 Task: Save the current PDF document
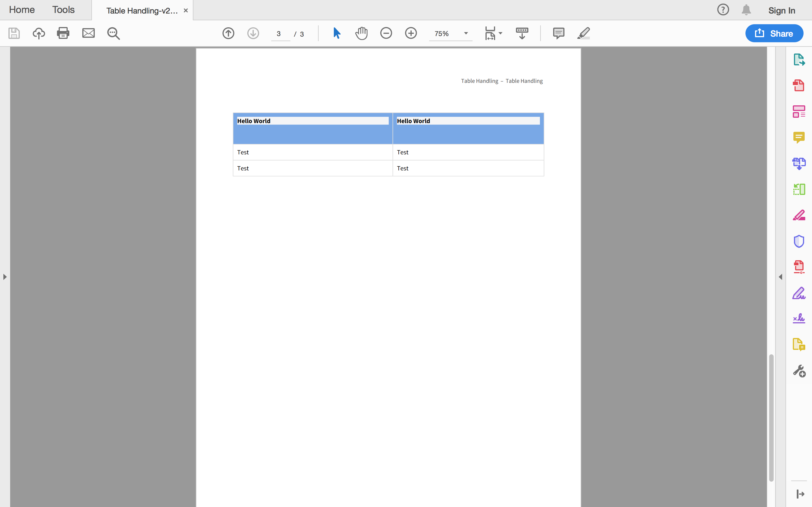tap(14, 33)
